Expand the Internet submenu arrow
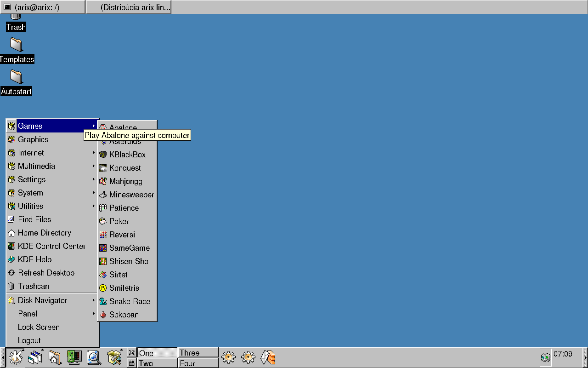 coord(94,152)
